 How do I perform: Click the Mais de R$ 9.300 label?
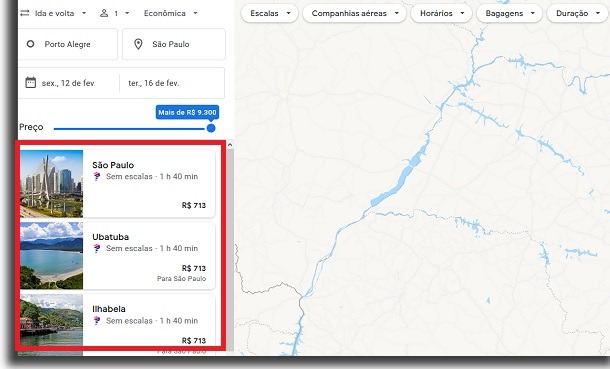[x=187, y=112]
